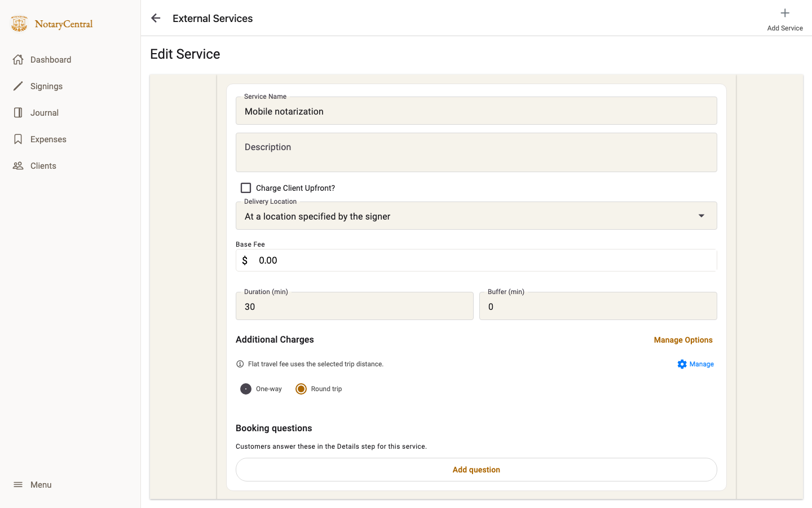Select the One-way radio option

click(x=246, y=389)
